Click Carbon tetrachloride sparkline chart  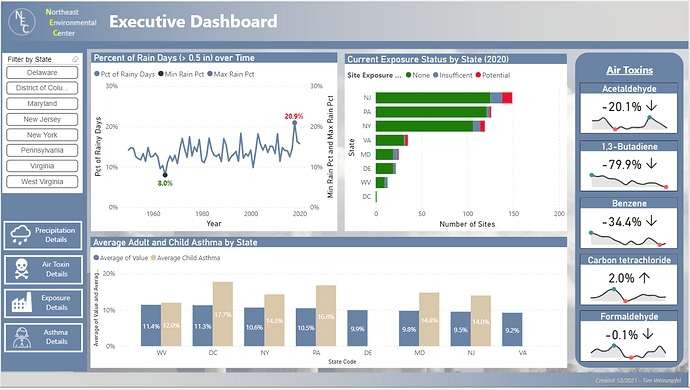628,295
